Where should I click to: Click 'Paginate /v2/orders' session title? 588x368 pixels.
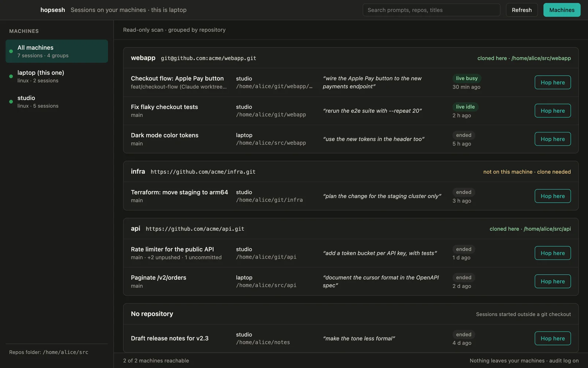158,277
